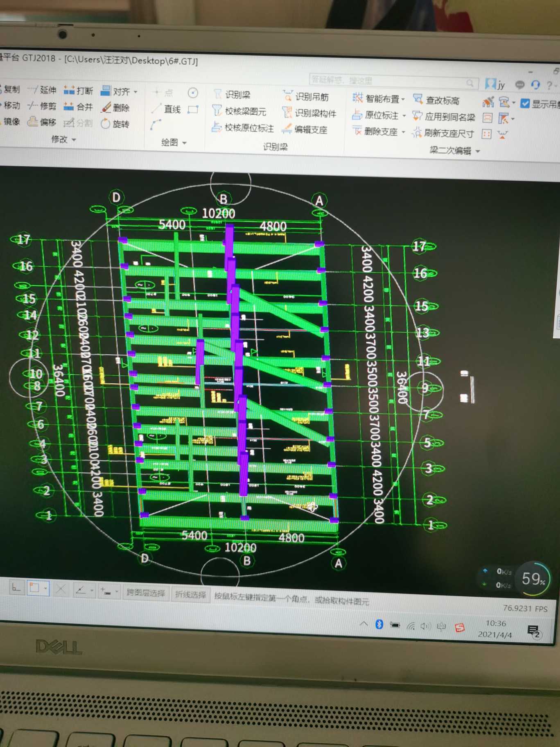Click the jy user account button
This screenshot has height=747, width=560.
[x=495, y=84]
